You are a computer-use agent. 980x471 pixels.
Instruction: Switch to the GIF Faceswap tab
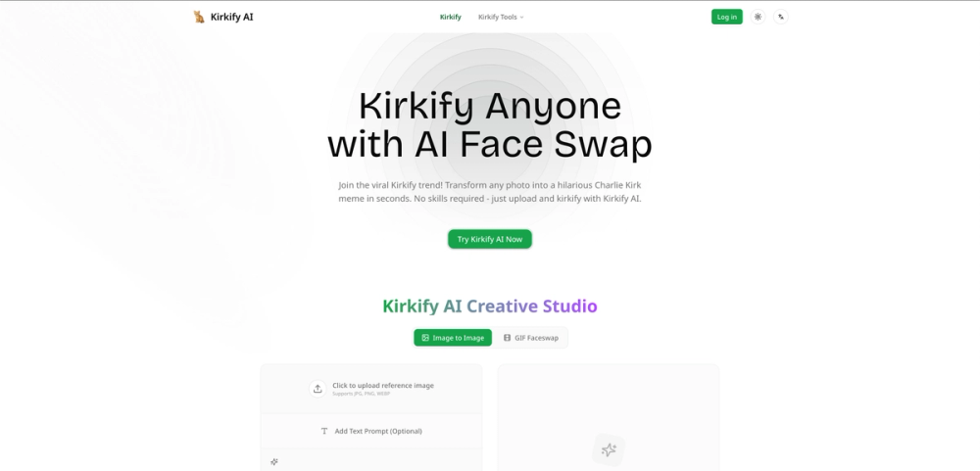(x=530, y=338)
